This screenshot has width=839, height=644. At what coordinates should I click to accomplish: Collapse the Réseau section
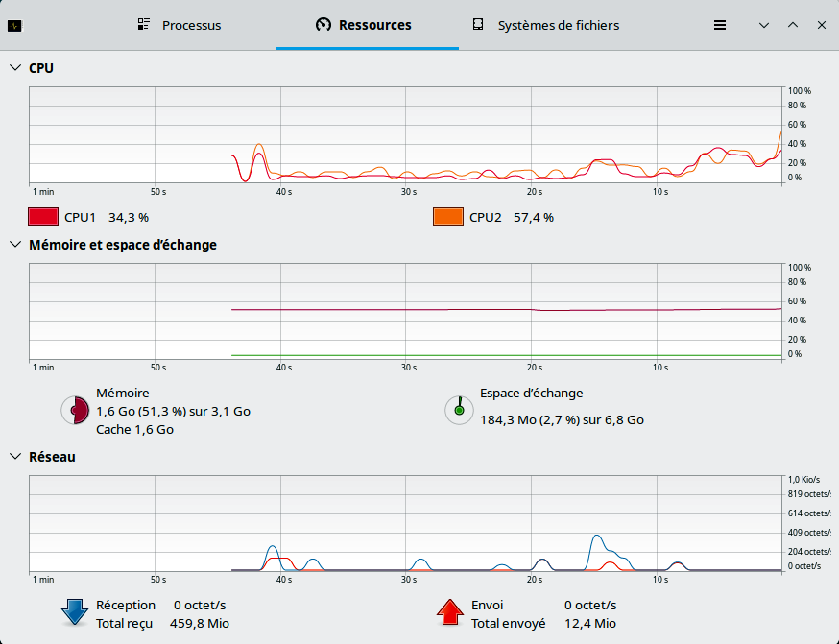[x=15, y=456]
